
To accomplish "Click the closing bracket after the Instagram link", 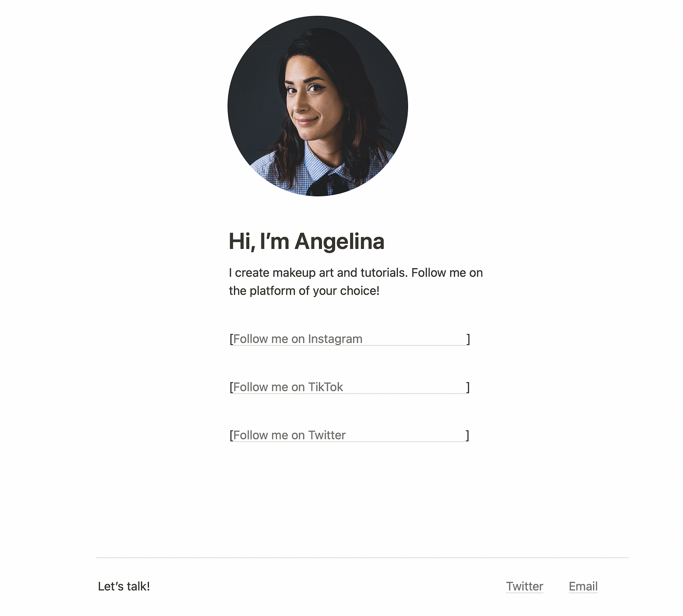I will [x=468, y=339].
